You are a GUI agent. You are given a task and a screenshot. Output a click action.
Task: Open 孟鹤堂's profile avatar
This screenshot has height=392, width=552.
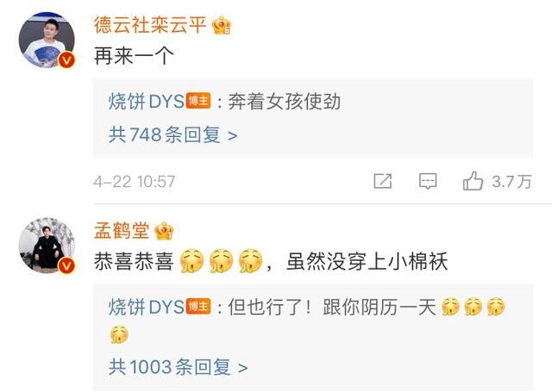tap(47, 246)
